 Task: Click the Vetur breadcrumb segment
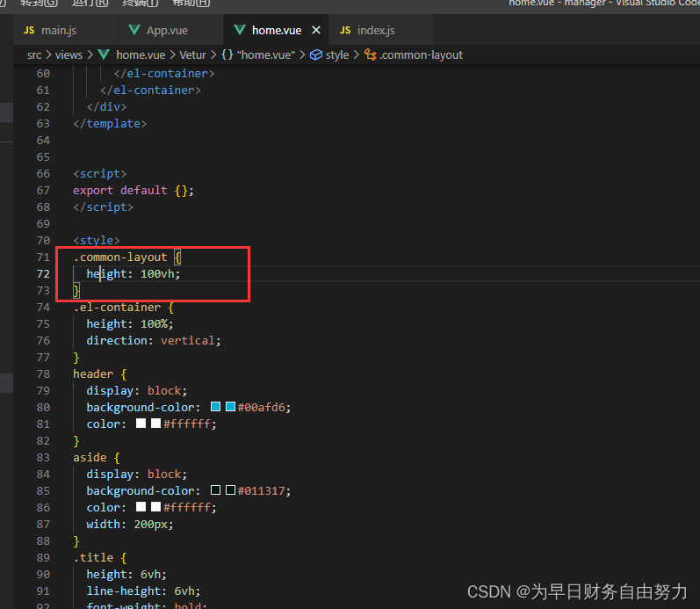coord(193,55)
